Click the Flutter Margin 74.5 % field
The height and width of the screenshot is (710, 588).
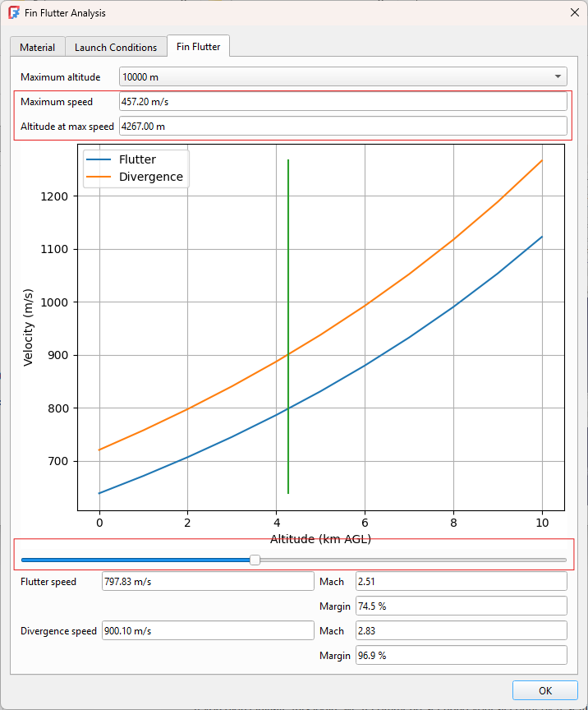tap(460, 606)
